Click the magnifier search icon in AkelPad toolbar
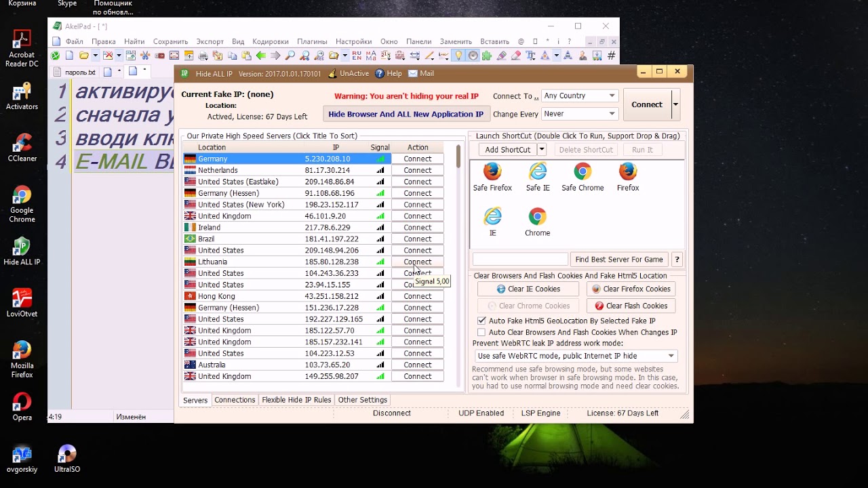868x488 pixels. coord(290,56)
